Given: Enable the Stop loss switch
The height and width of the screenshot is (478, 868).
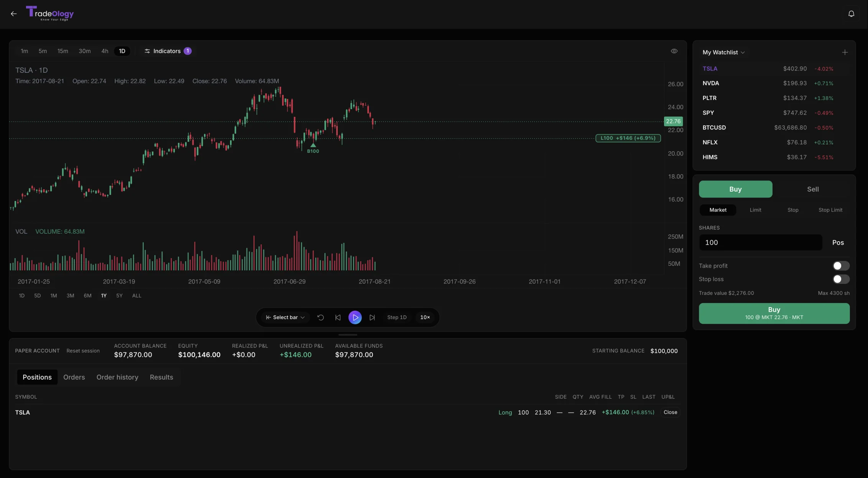Looking at the screenshot, I should tap(841, 279).
